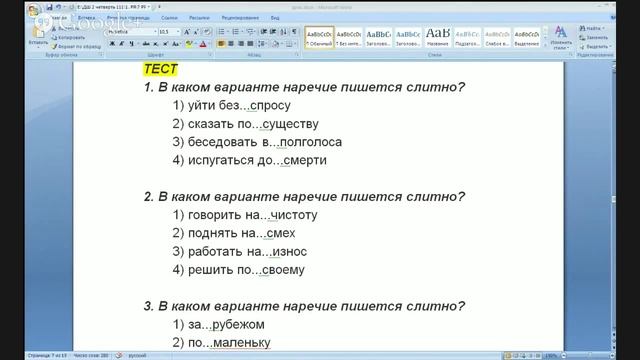Undo the last action

pyautogui.click(x=59, y=7)
